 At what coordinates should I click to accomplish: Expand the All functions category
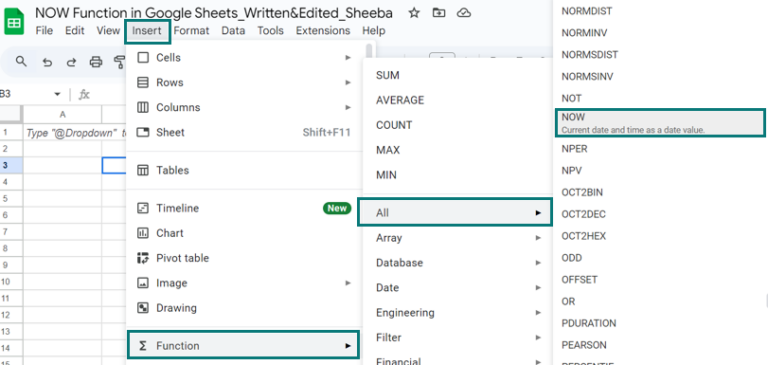(455, 212)
